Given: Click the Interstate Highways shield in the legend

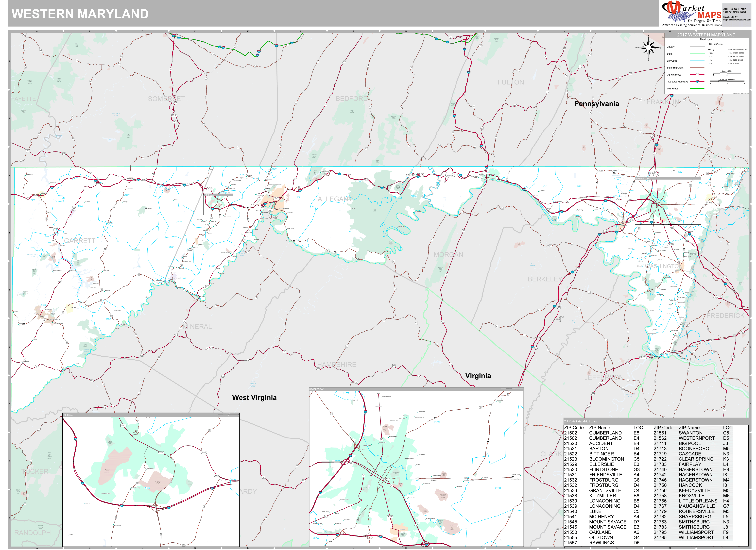Looking at the screenshot, I should pos(697,81).
